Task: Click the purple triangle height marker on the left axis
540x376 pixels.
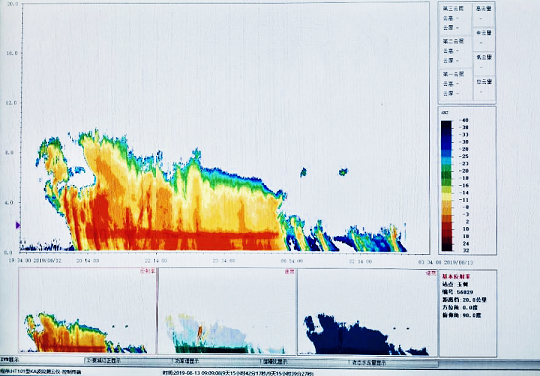Action: (18, 225)
